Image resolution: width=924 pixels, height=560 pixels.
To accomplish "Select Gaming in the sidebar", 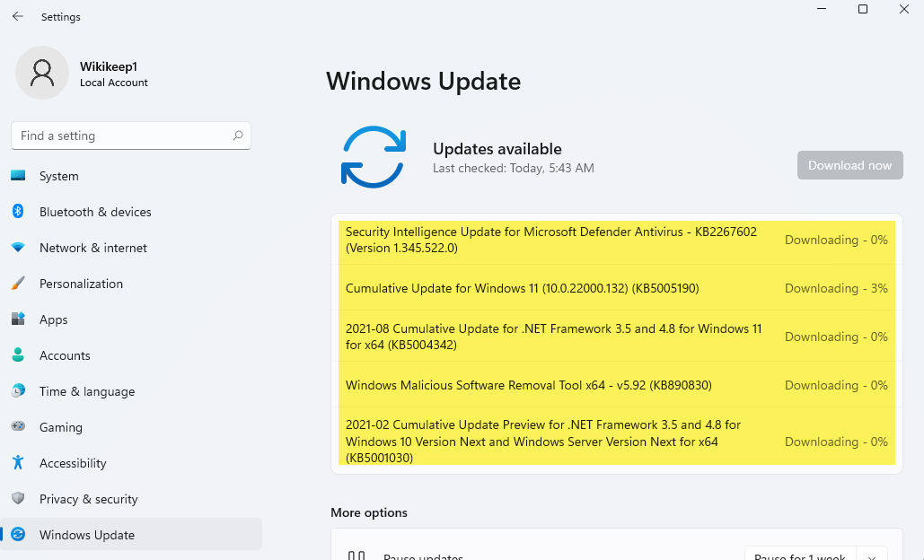I will [x=131, y=427].
